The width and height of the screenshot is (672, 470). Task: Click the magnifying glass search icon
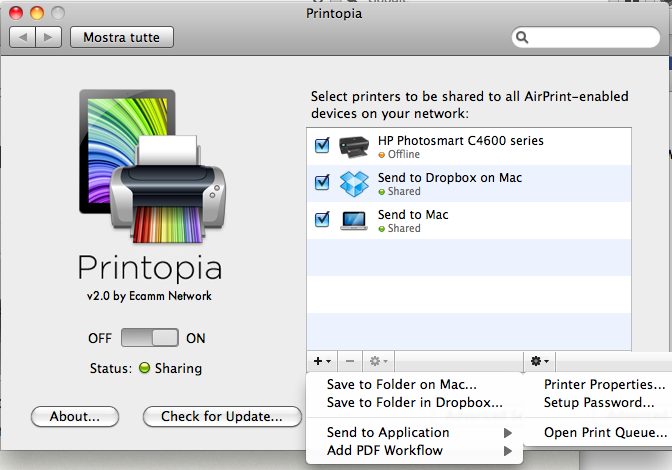(524, 38)
